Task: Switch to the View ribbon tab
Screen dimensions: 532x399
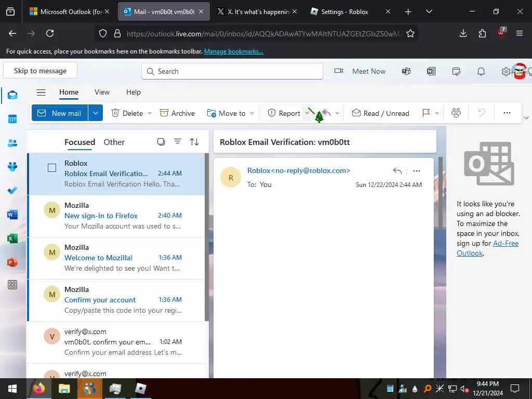Action: tap(102, 92)
